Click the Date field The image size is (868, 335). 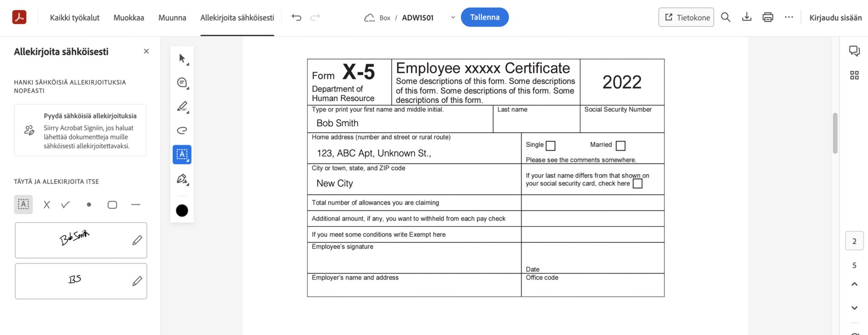coord(593,258)
